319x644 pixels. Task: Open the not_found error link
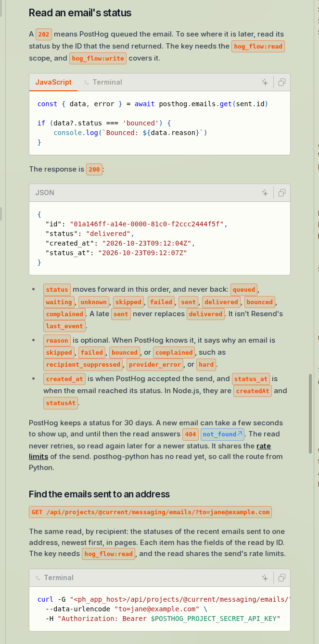coord(223,434)
